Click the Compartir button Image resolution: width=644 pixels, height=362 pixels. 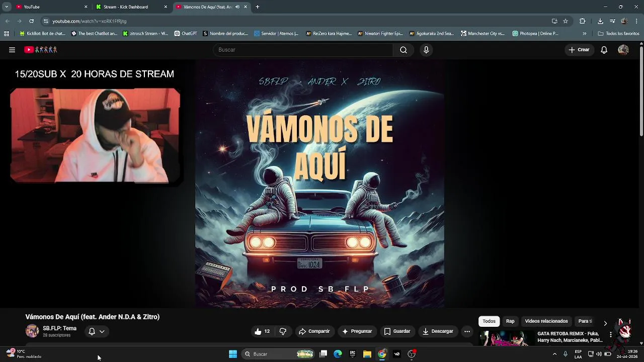tap(314, 331)
